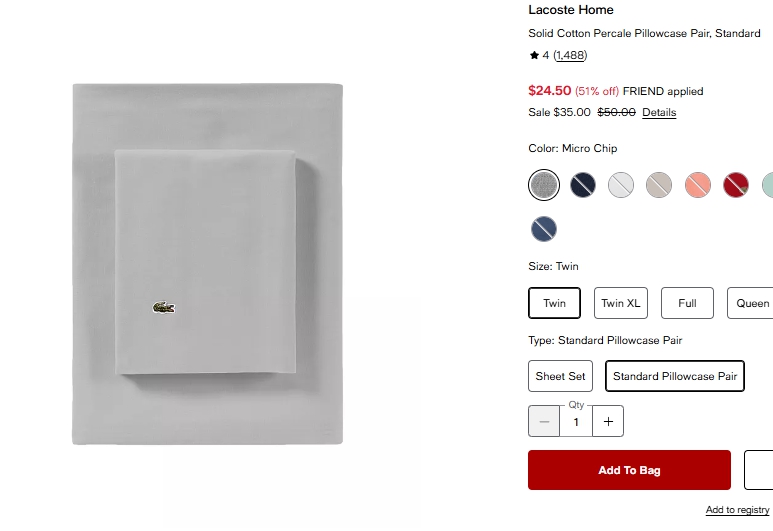Add the item to bag
Viewport: 773px width, 531px height.
coord(630,470)
